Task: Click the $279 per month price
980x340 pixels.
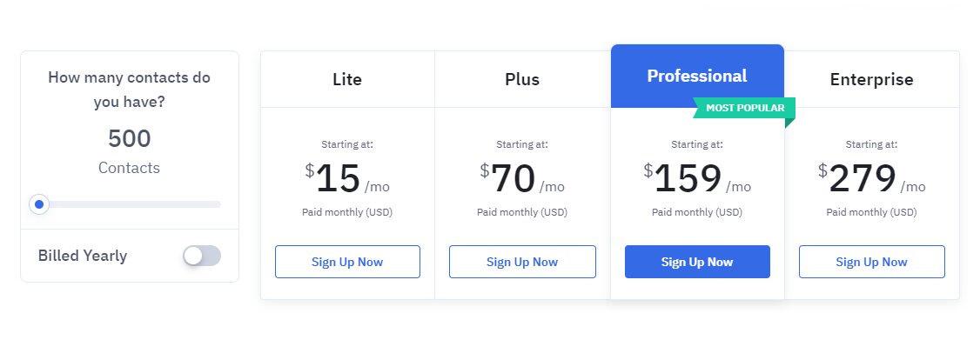Action: coord(872,179)
